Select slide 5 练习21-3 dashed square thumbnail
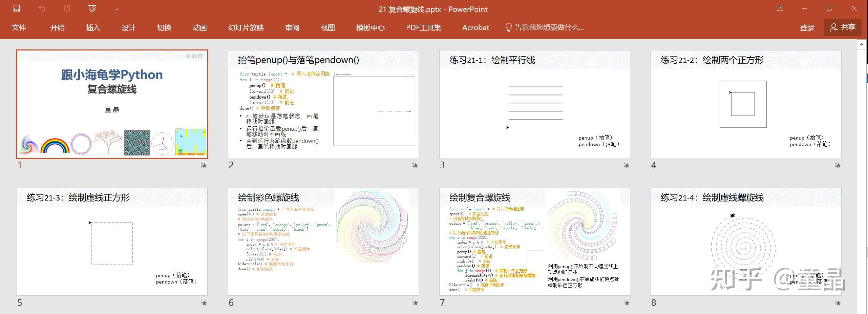 [112, 242]
